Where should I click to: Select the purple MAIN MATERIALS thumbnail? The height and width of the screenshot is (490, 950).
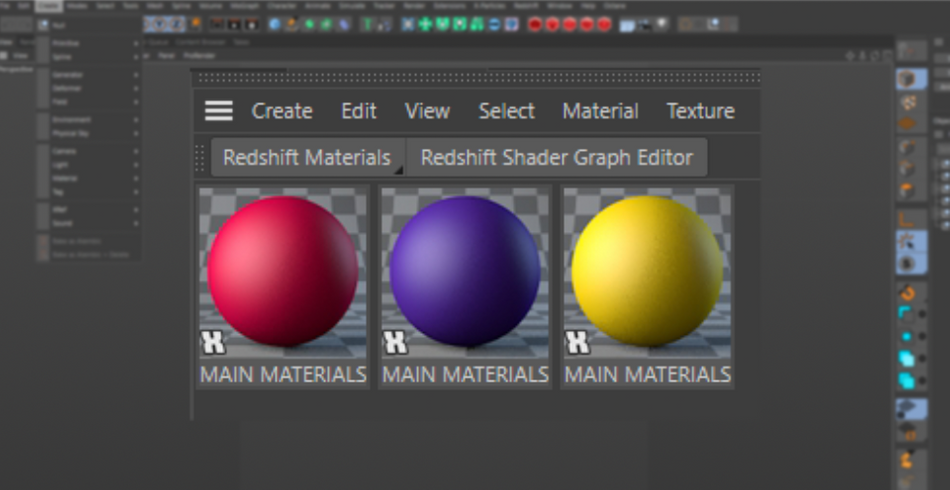click(x=465, y=286)
